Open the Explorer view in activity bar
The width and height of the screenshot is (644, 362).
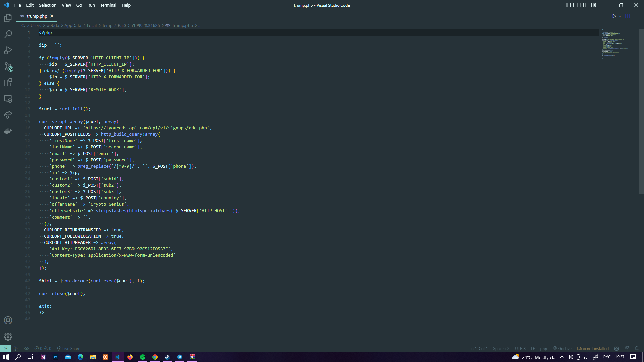click(8, 18)
